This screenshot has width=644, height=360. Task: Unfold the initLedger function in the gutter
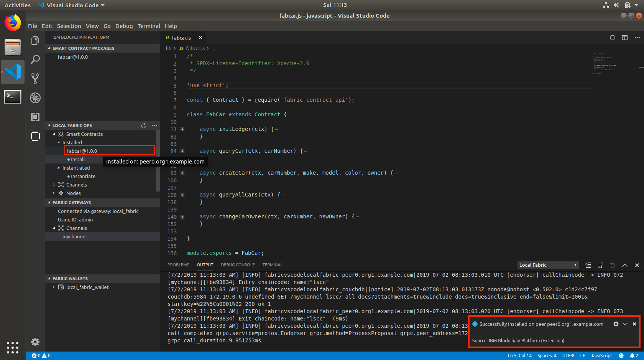[x=182, y=129]
